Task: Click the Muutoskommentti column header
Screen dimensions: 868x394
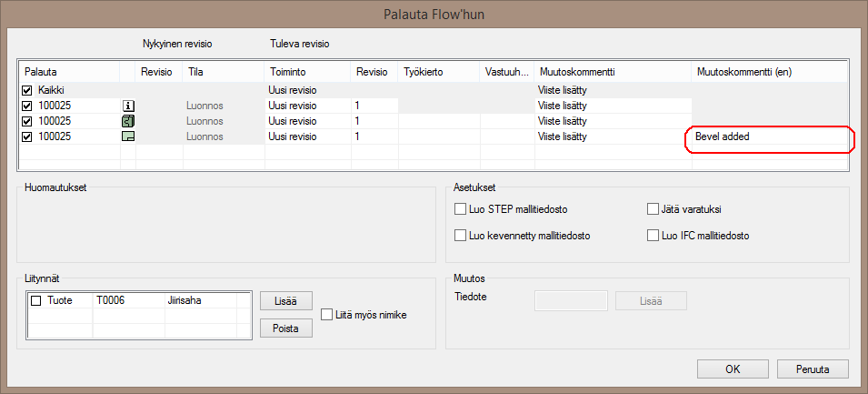Action: [x=612, y=72]
